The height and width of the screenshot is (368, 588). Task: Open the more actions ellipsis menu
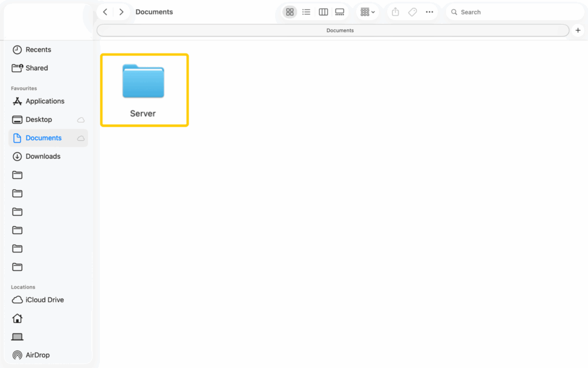point(430,12)
